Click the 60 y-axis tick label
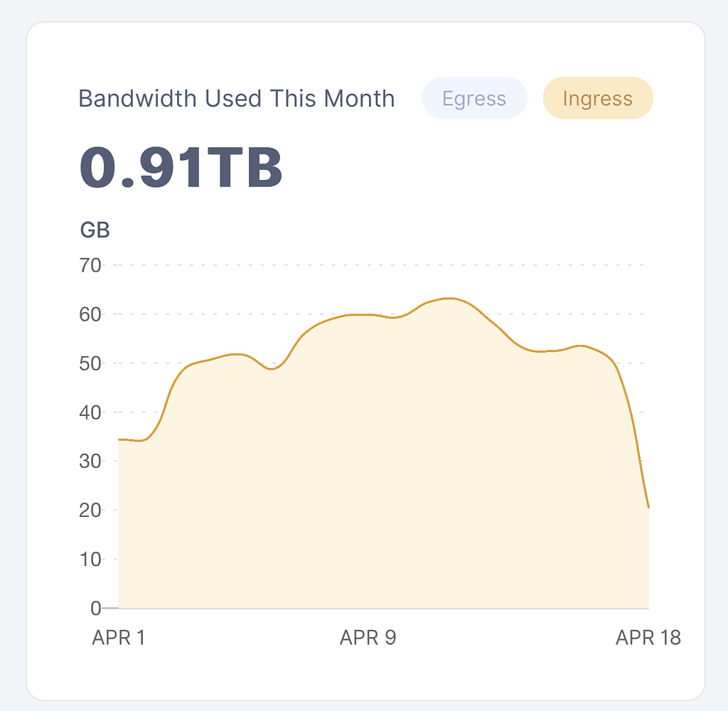This screenshot has height=711, width=728. point(91,314)
